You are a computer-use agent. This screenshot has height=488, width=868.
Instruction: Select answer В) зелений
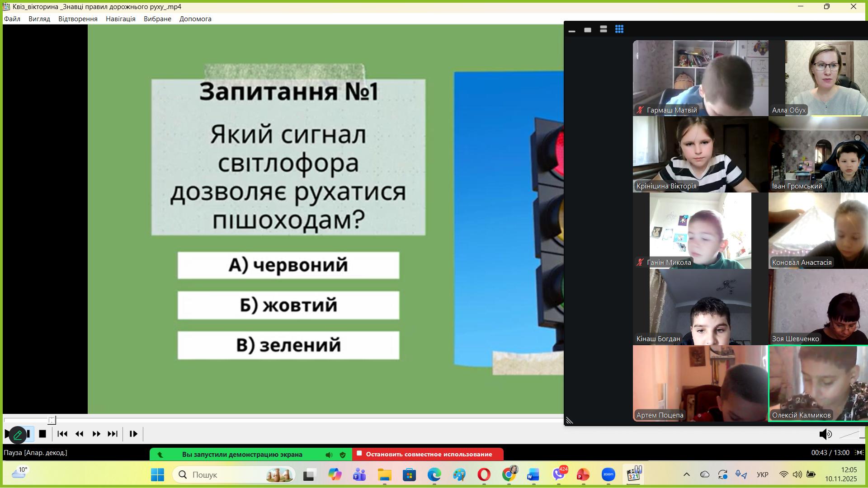click(x=288, y=345)
